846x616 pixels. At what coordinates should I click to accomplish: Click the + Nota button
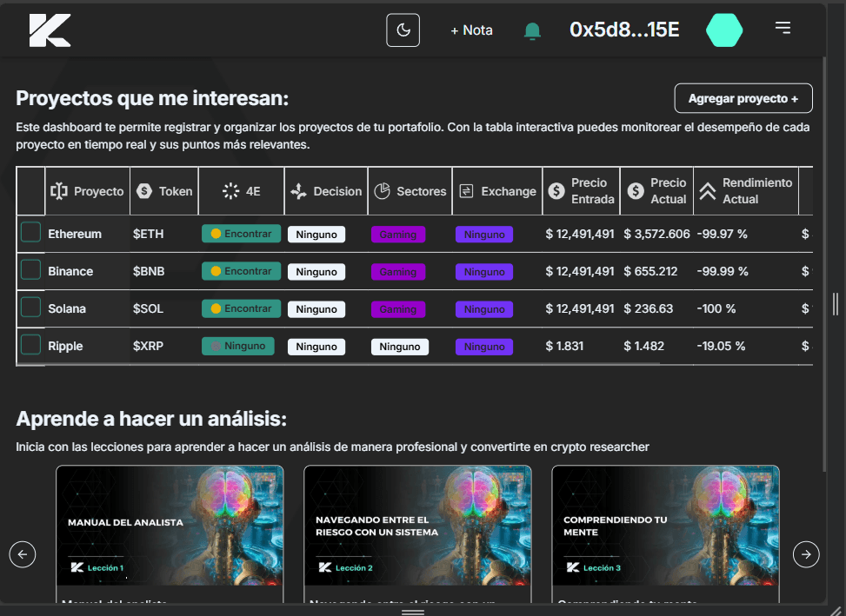point(471,30)
